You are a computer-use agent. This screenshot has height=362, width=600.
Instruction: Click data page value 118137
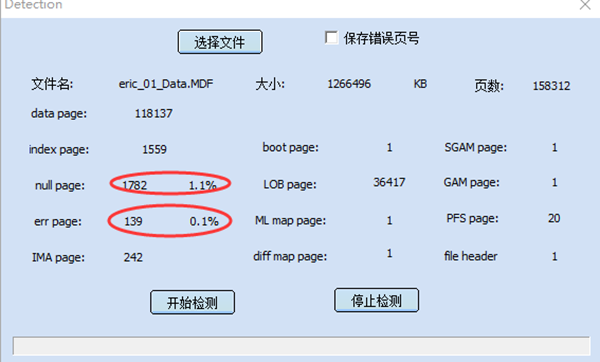153,113
